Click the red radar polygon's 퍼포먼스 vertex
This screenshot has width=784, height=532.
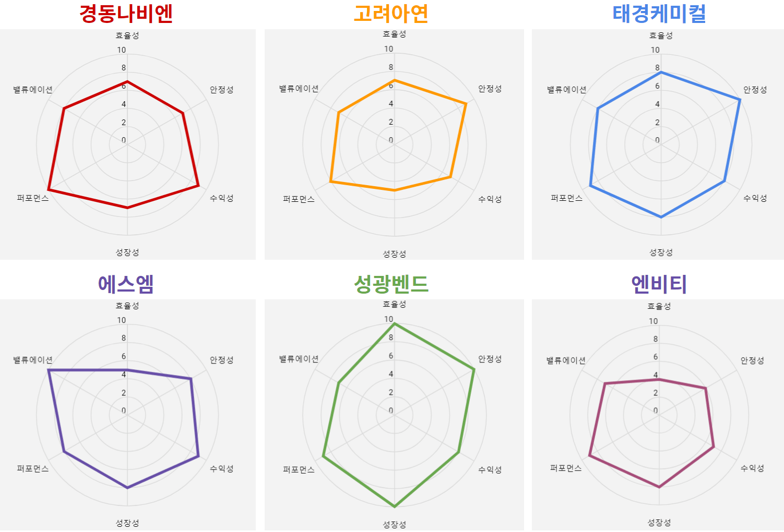pyautogui.click(x=49, y=189)
